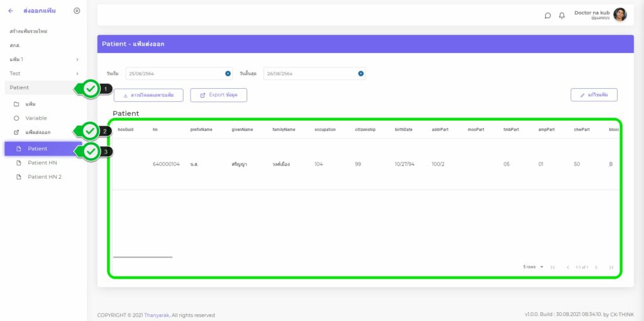Open the Thanyarak footer link
Viewport: 644px width, 321px height.
point(158,315)
